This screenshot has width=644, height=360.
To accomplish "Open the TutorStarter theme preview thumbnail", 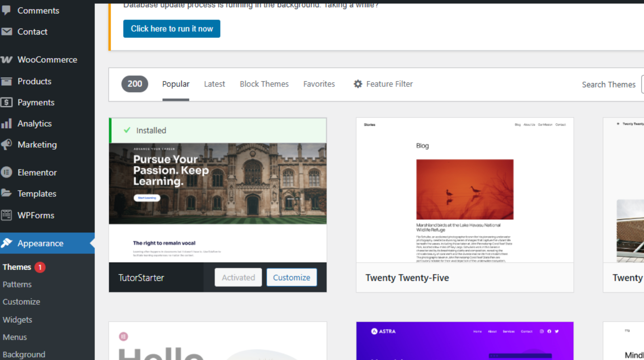I will pyautogui.click(x=218, y=203).
